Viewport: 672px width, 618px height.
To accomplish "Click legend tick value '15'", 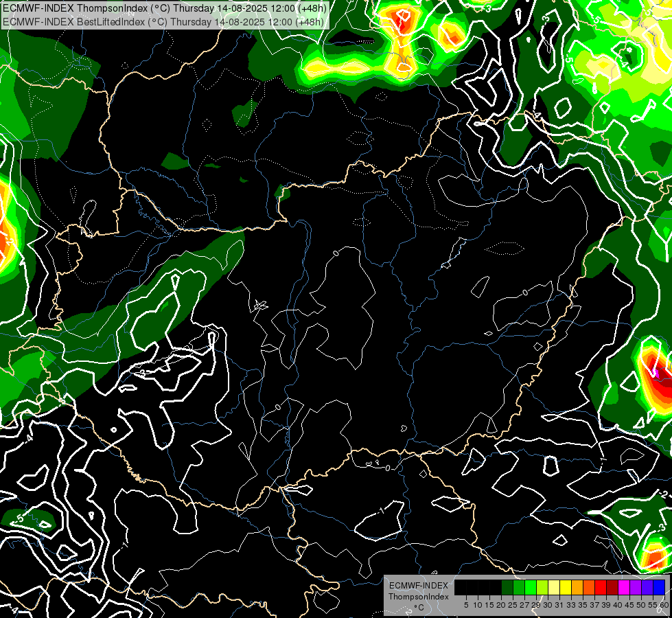I will 489,605.
